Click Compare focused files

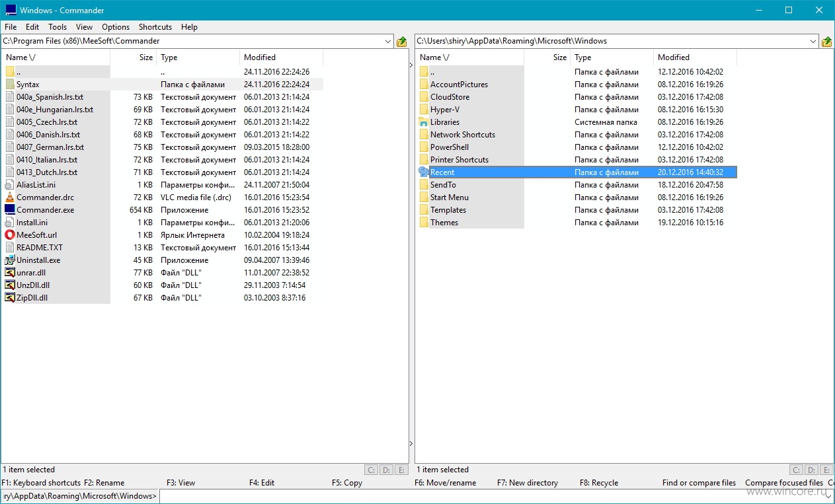[784, 483]
